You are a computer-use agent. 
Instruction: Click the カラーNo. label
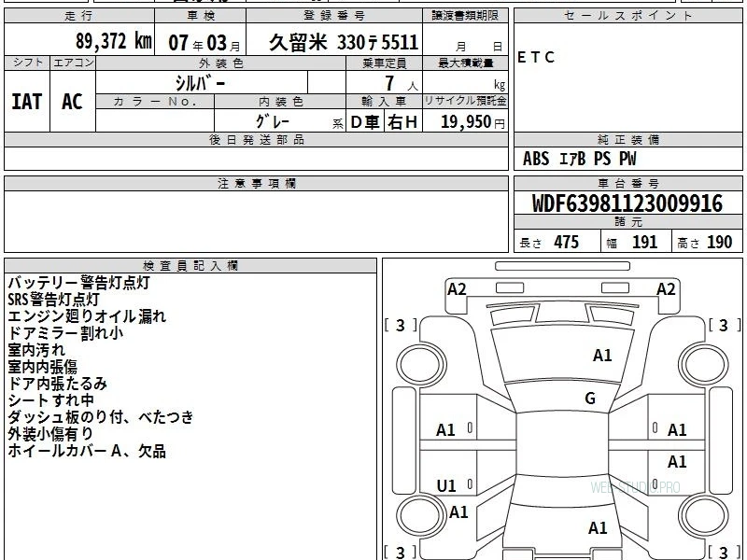click(155, 102)
